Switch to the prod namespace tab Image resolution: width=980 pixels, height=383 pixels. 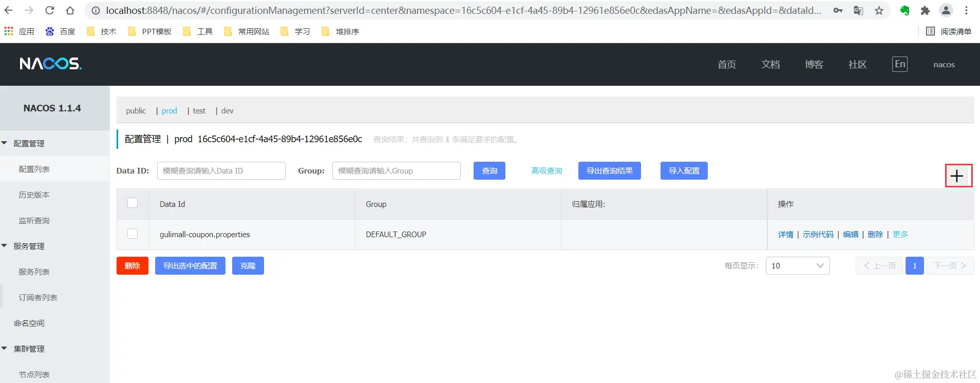pos(169,110)
